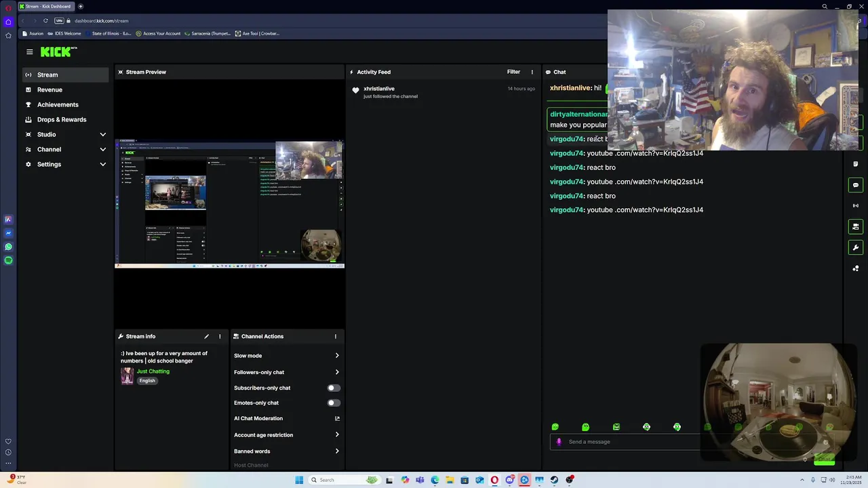This screenshot has height=488, width=868.
Task: Open WhatsApp in Opera sidebar
Action: (8, 247)
